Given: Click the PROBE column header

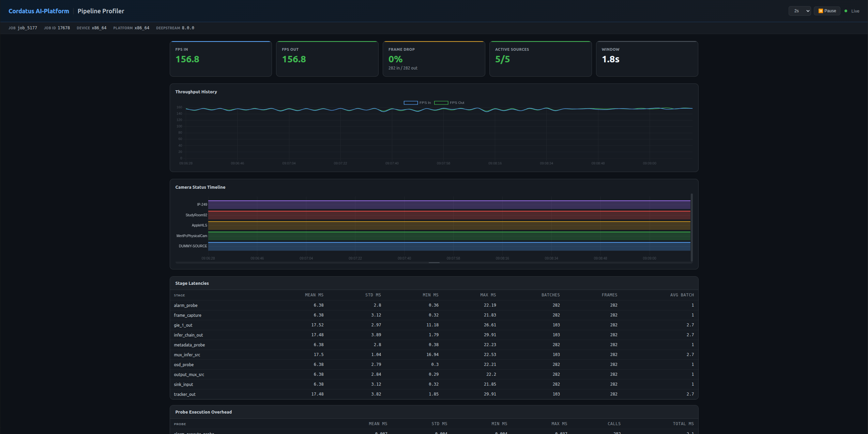Looking at the screenshot, I should tap(180, 424).
